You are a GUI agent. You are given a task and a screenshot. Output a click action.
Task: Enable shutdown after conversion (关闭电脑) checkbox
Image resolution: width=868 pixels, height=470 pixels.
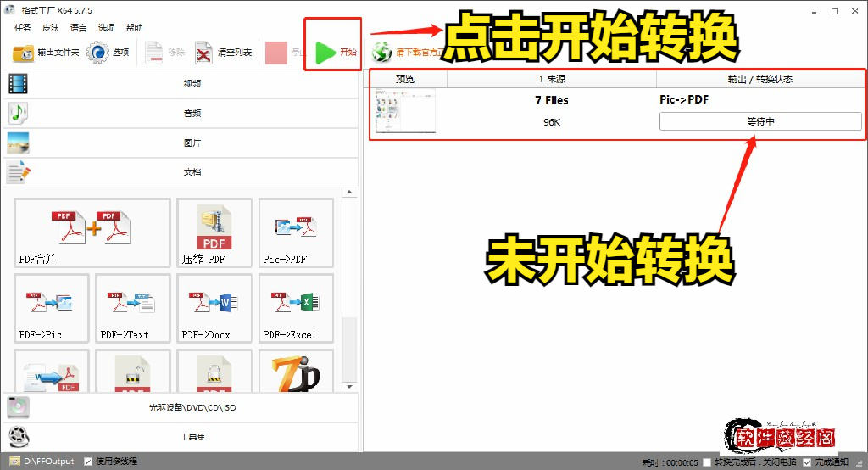706,462
